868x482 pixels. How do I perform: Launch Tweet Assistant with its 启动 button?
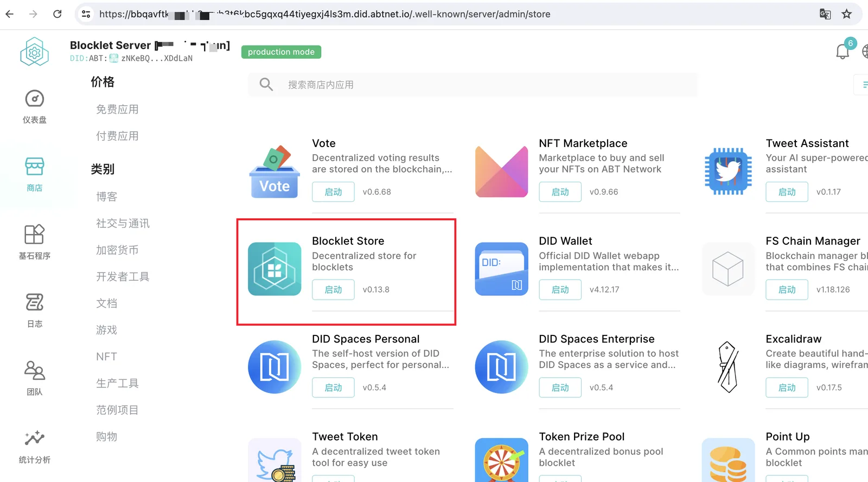click(x=787, y=192)
